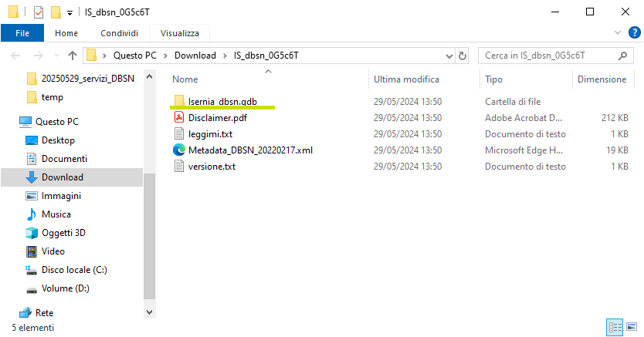This screenshot has width=644, height=337.
Task: Switch to the Condividi tab
Action: click(119, 33)
